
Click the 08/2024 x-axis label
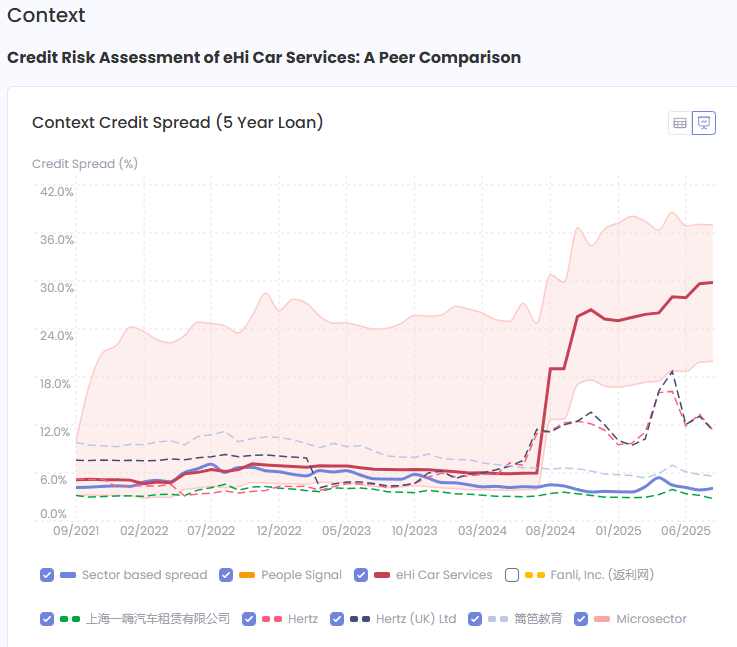click(545, 531)
